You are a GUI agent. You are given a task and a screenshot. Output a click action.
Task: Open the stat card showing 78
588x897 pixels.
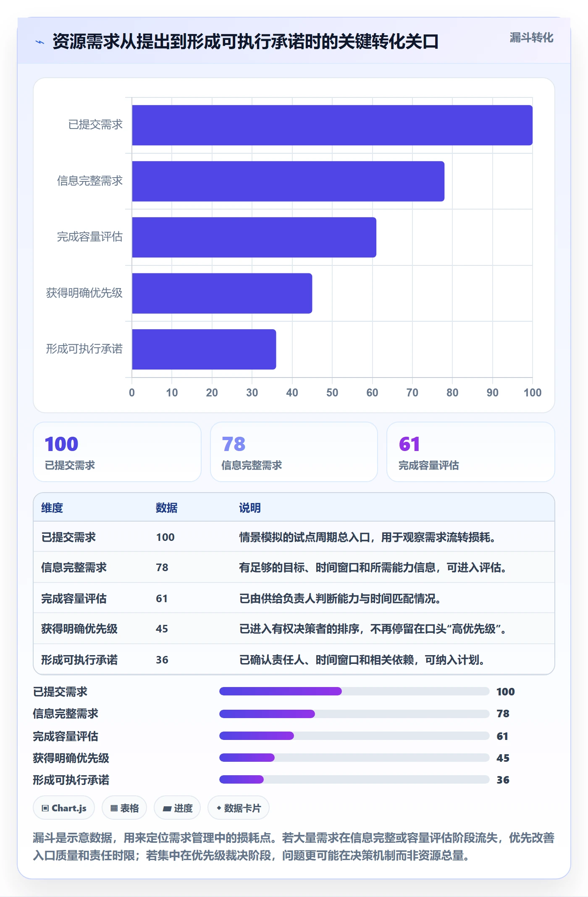[294, 452]
